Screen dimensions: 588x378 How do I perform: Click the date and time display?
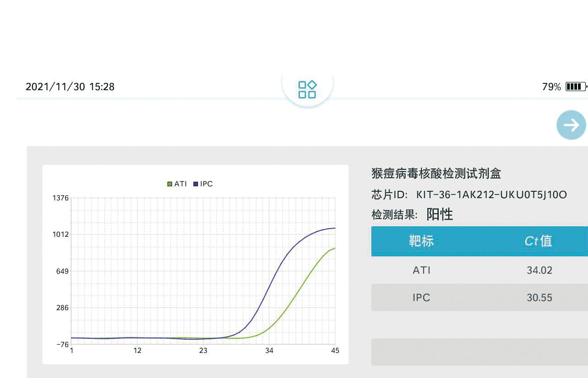point(70,87)
